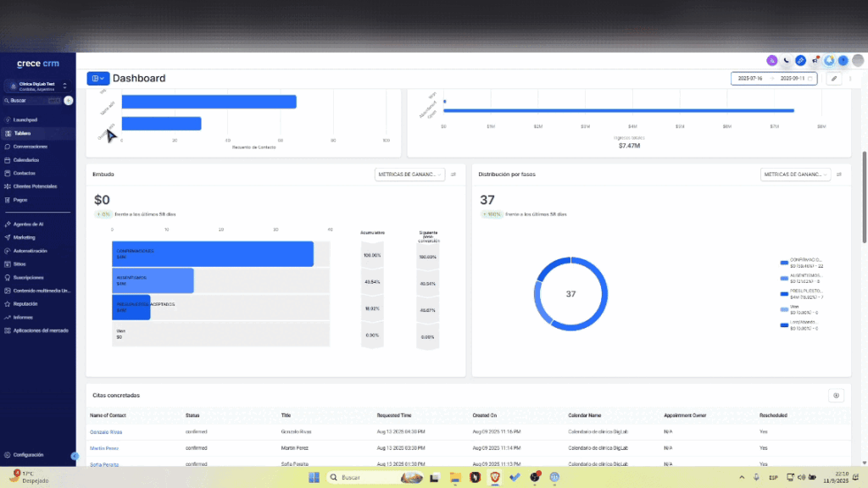The width and height of the screenshot is (868, 488).
Task: Go to Calendarios in the sidebar
Action: (26, 159)
